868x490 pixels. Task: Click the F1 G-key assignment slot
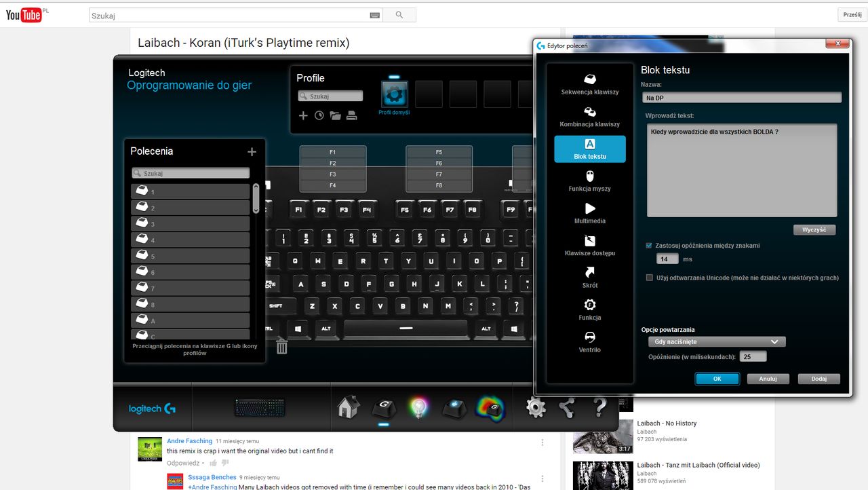[x=333, y=152]
